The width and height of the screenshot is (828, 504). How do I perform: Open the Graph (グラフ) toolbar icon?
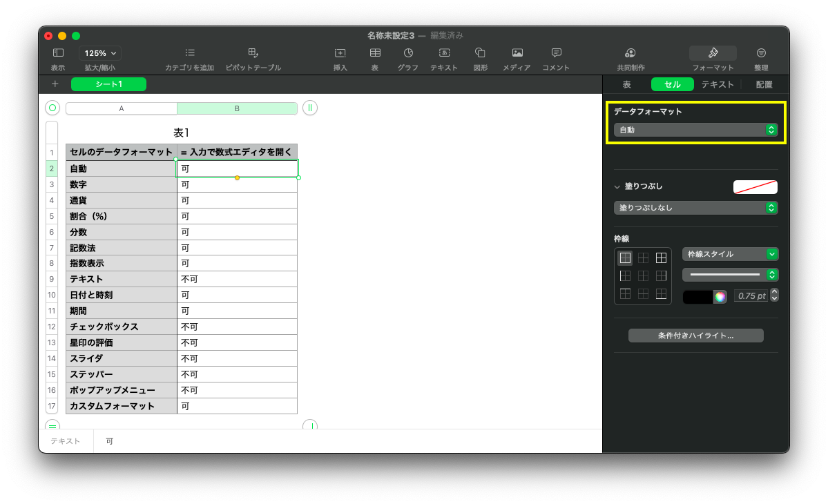click(x=408, y=53)
